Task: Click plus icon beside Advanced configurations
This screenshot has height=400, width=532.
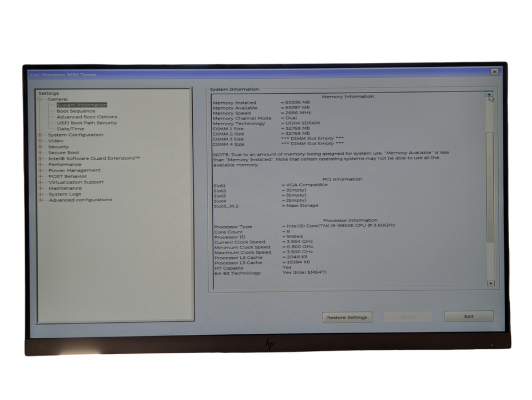Action: pos(40,200)
